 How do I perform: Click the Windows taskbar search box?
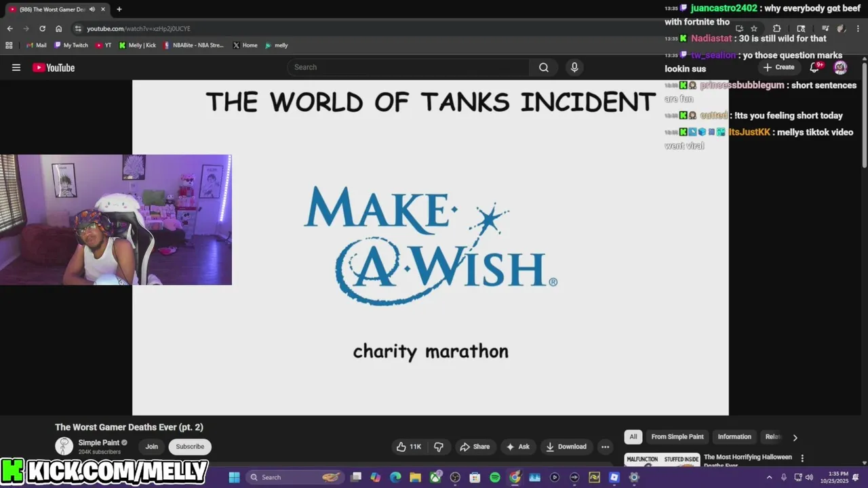tap(294, 477)
